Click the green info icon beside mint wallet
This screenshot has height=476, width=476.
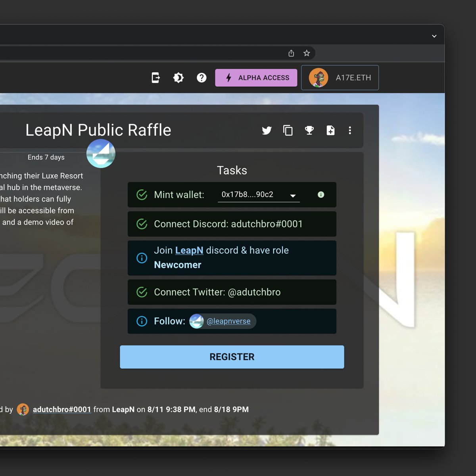pos(321,195)
